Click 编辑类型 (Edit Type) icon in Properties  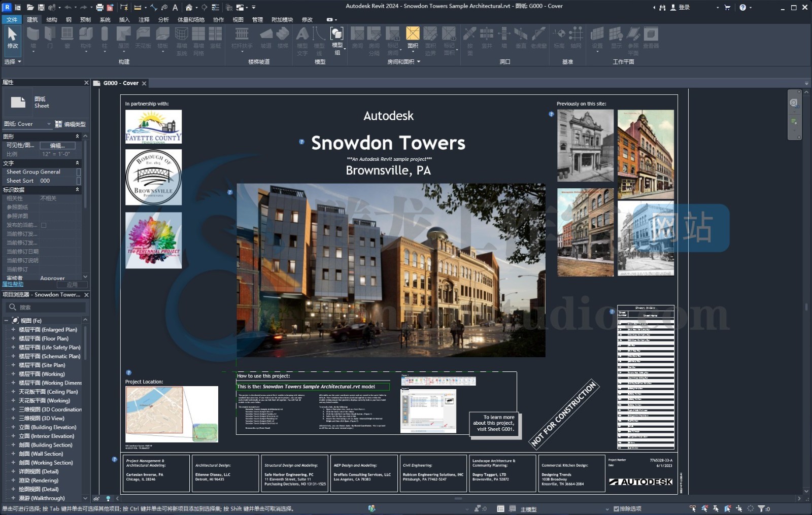(x=58, y=124)
